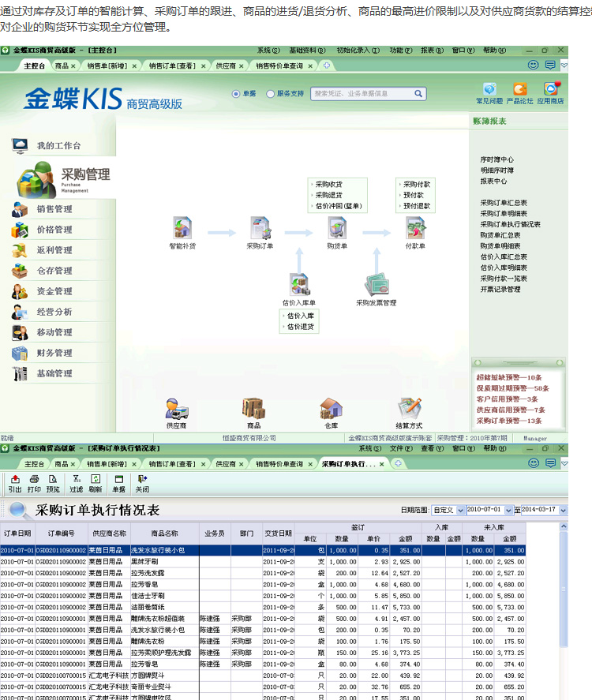Open the 估价入库单 icon
This screenshot has width=592, height=700.
click(x=299, y=284)
